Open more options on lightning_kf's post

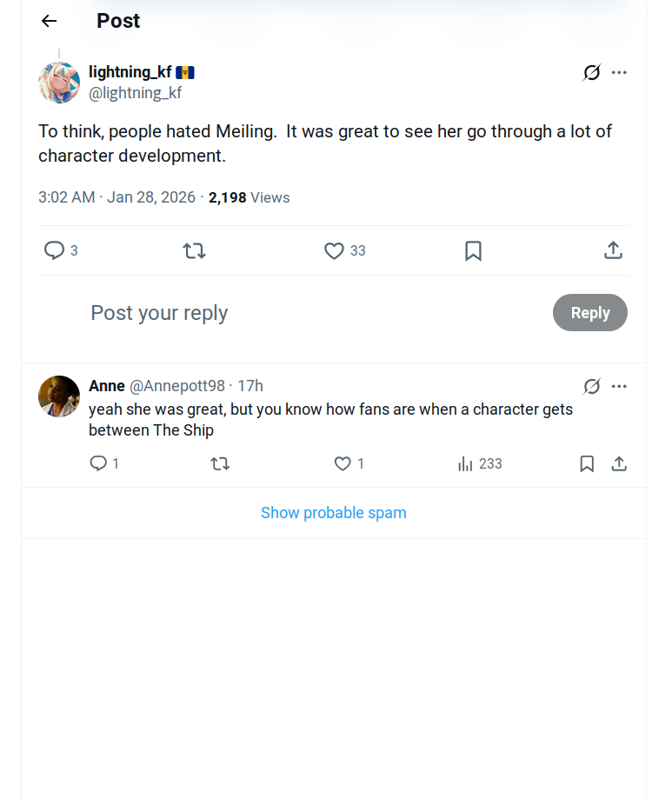(x=619, y=73)
